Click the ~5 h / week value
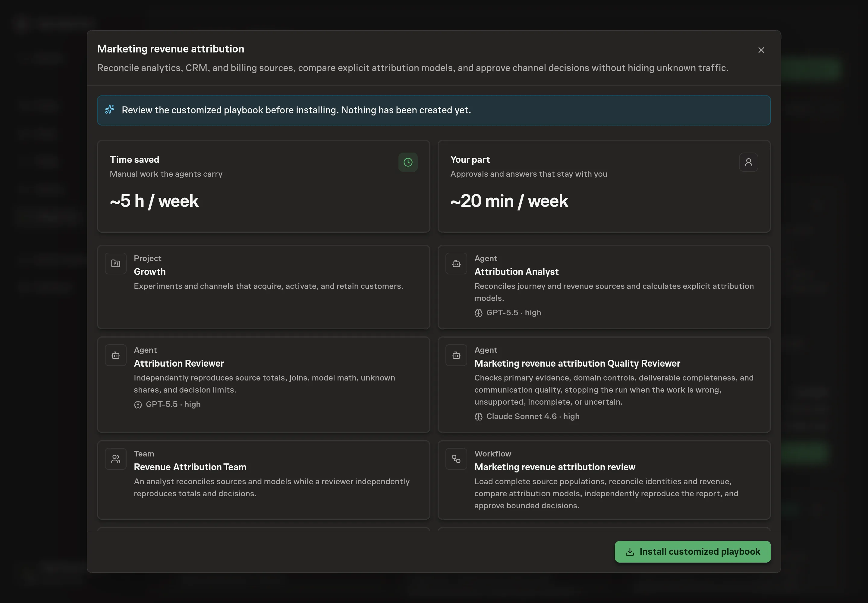 pyautogui.click(x=154, y=201)
